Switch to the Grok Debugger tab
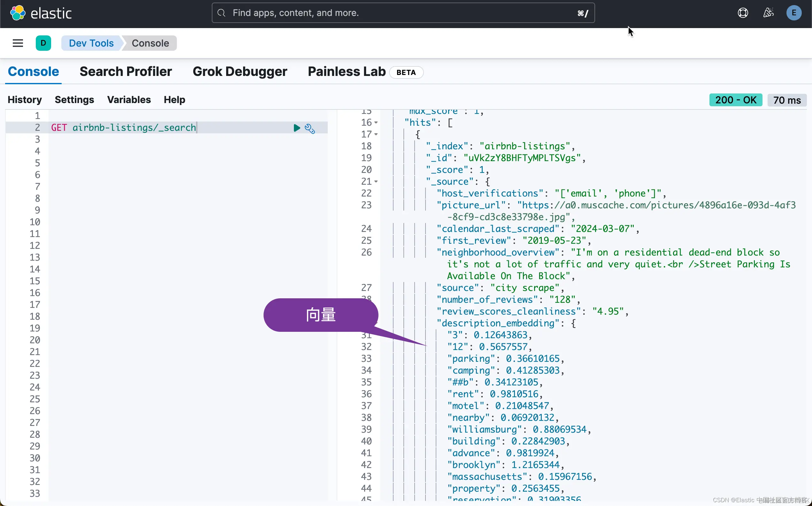This screenshot has height=506, width=812. pos(240,71)
